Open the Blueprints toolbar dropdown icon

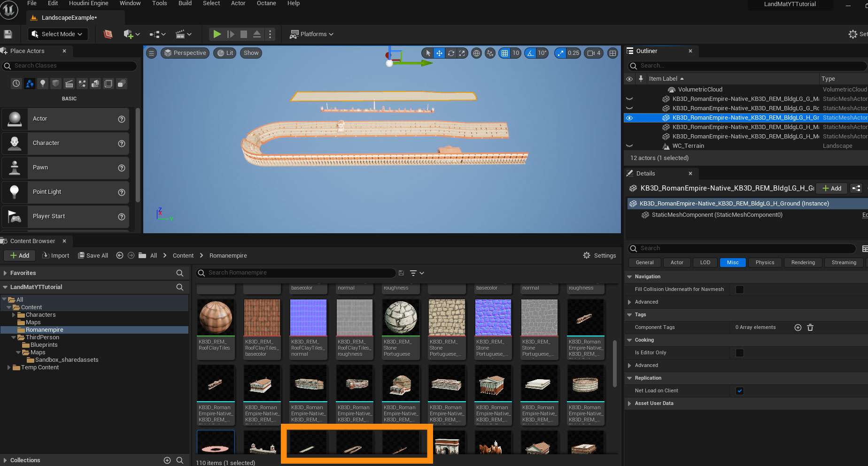[x=157, y=34]
